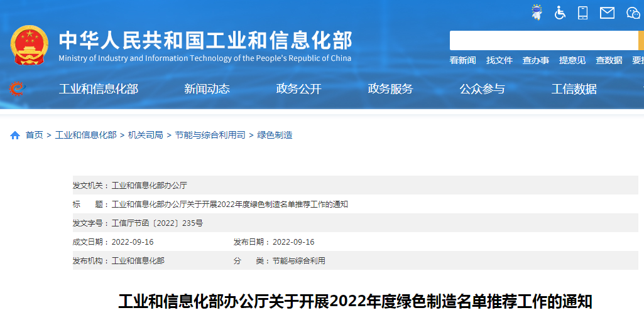Open the 查办事 quick link

coord(535,60)
